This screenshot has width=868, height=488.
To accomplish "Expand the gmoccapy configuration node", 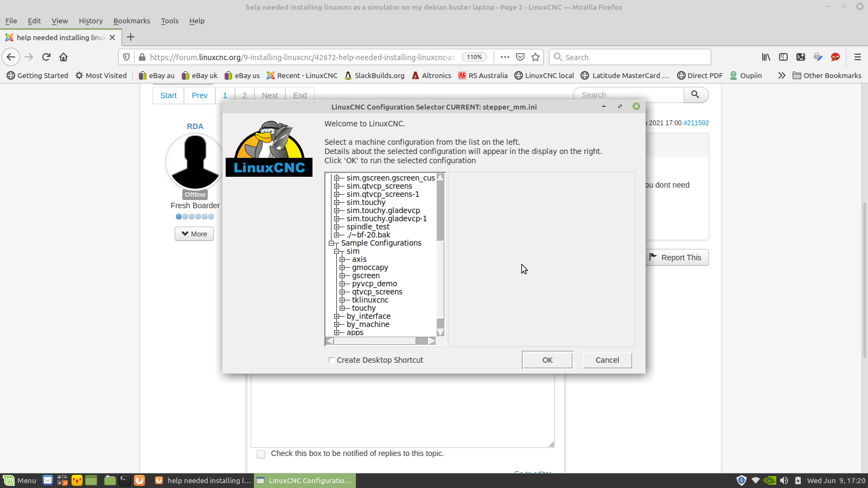I will [x=342, y=268].
